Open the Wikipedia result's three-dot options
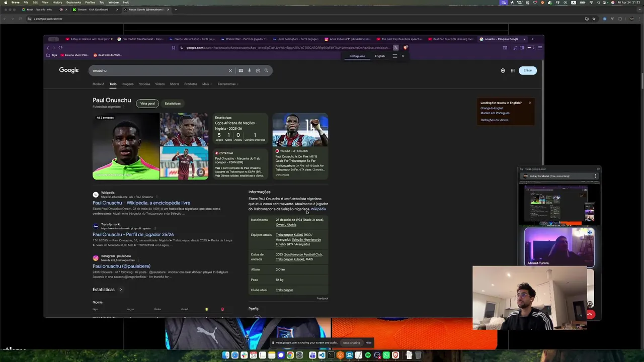Viewport: 644px width, 362px height. click(x=156, y=197)
